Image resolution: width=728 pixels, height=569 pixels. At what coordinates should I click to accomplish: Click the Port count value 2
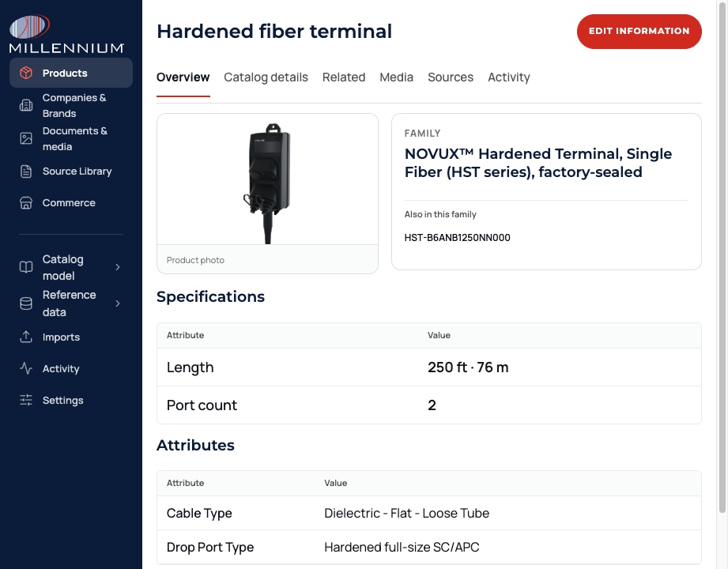coord(432,405)
